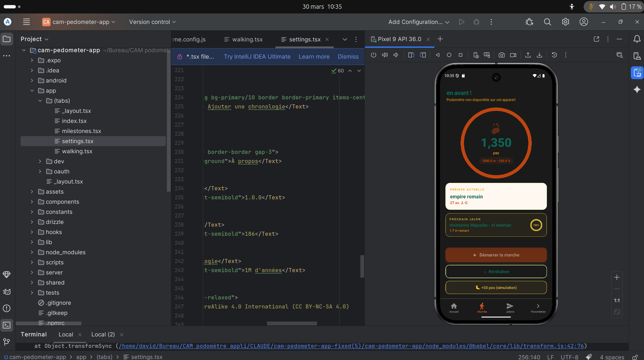Expand the components folder in tree
Viewport: 644px width, 360px height.
pyautogui.click(x=32, y=202)
